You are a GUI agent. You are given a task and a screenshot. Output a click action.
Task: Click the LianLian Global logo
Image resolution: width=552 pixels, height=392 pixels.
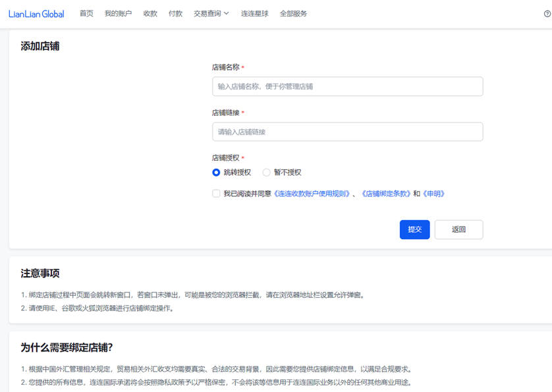coord(36,14)
